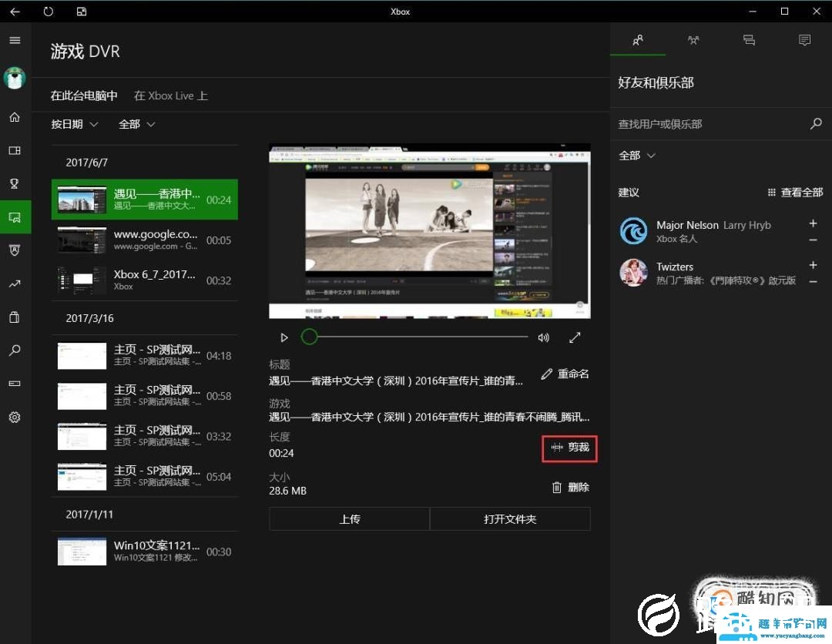Open Clubs shield sidebar icon
The height and width of the screenshot is (644, 832).
(15, 250)
